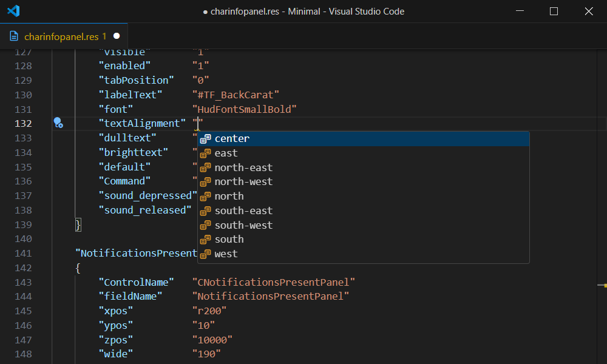The width and height of the screenshot is (607, 364).
Task: Select the 'center' suggestion
Action: tap(364, 138)
